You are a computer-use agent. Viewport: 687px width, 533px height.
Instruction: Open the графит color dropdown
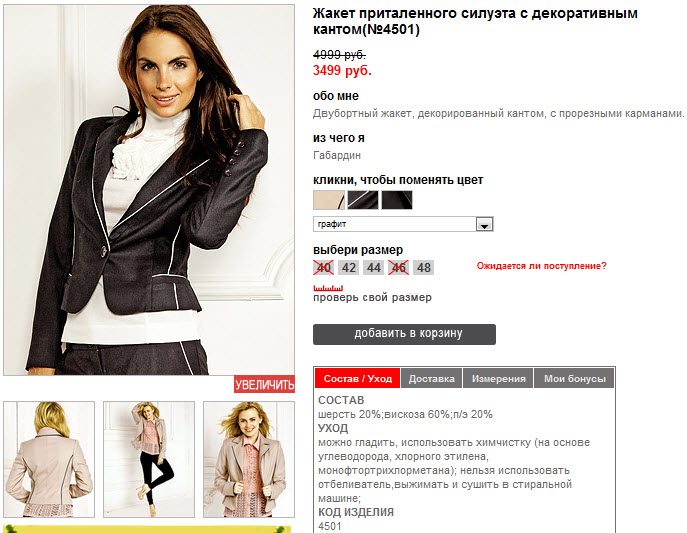[x=403, y=224]
